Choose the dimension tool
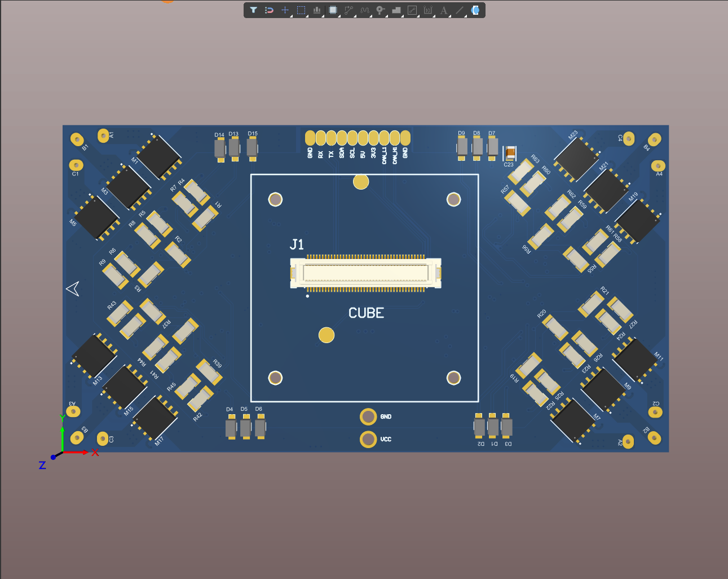Viewport: 728px width, 579px height. point(428,10)
